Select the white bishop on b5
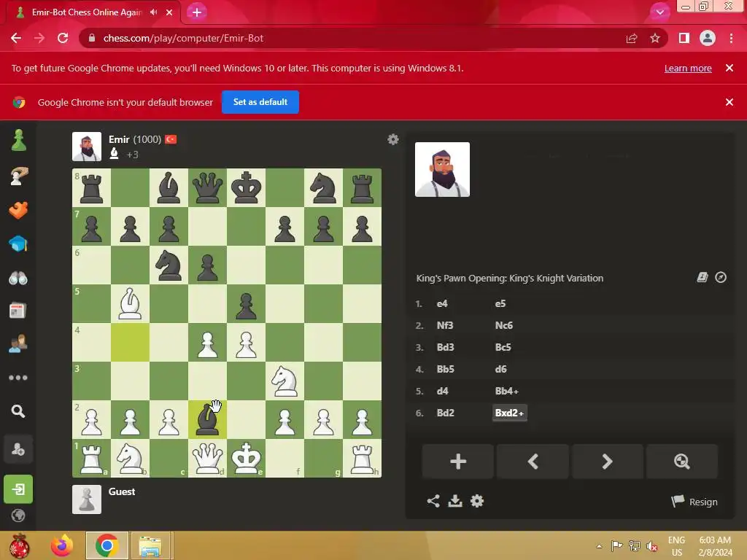The height and width of the screenshot is (560, 747). tap(130, 304)
